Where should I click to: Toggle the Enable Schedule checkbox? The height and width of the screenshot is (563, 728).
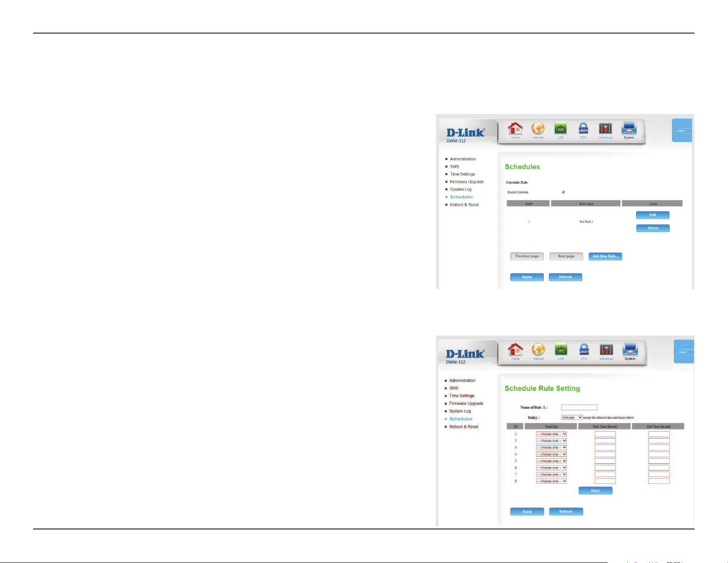[x=563, y=192]
